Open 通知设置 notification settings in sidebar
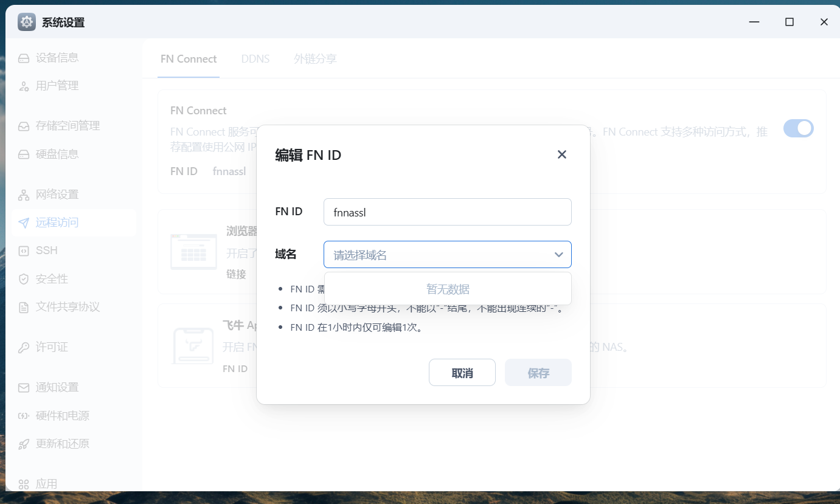 pyautogui.click(x=22, y=387)
